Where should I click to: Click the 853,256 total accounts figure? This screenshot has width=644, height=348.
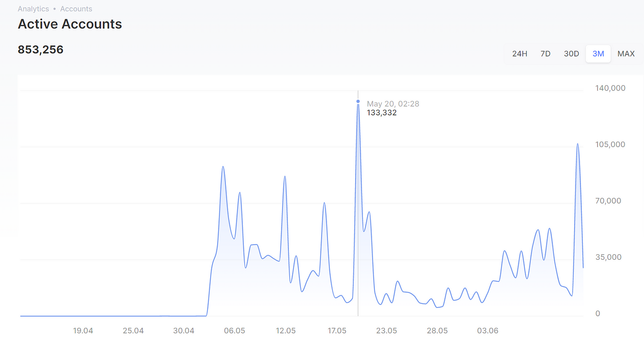point(40,50)
